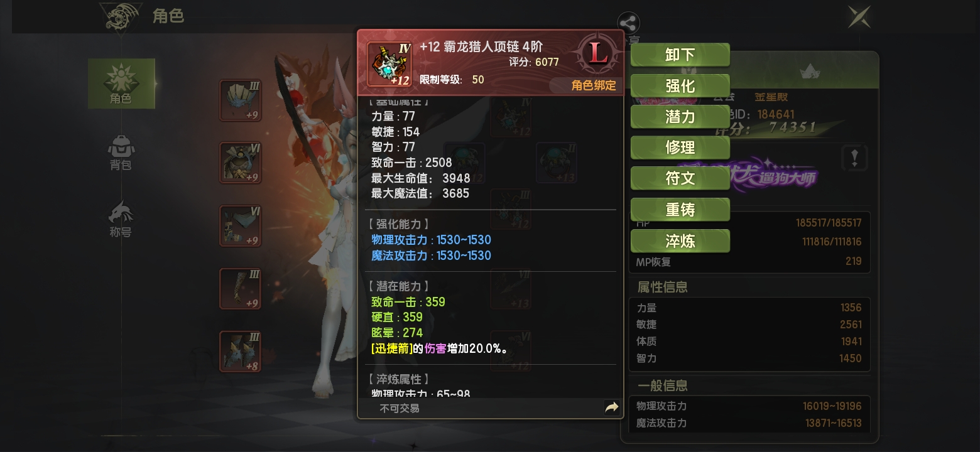980x452 pixels.
Task: Click the share arrow at tooltip bottom
Action: 611,408
